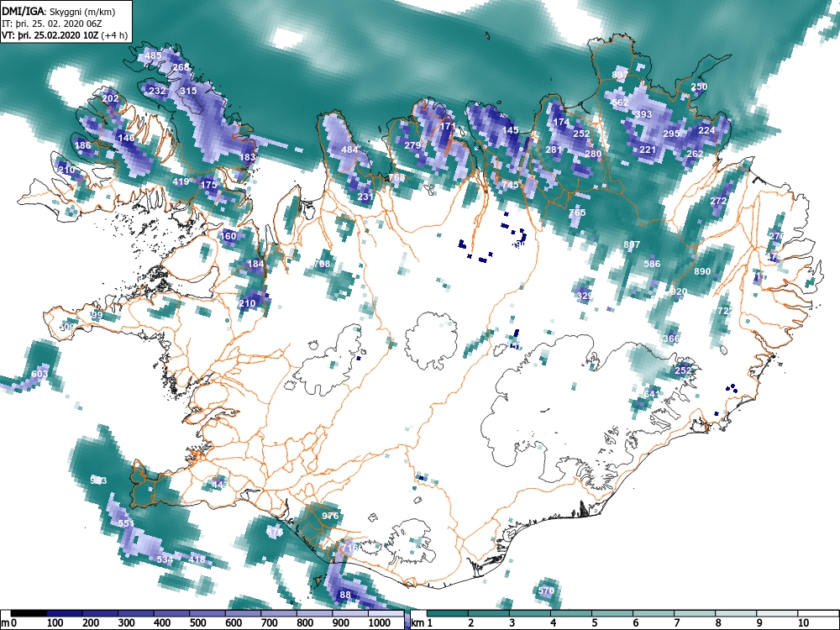
Task: Click visibility value 221
Action: click(648, 150)
